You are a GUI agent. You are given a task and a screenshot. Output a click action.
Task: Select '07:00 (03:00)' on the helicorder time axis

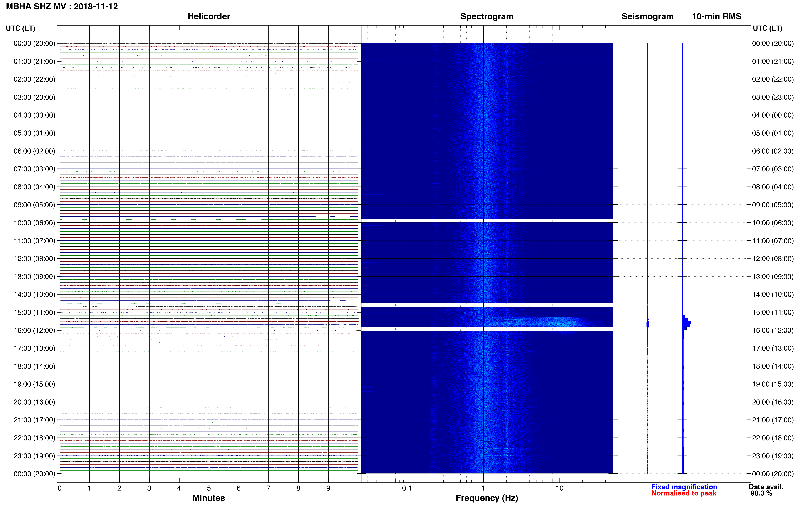(x=34, y=169)
